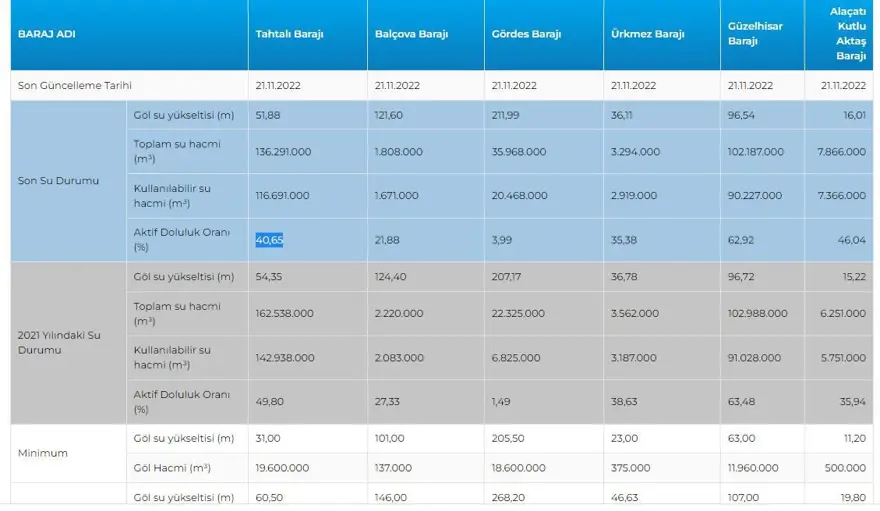Screen dimensions: 880x511
Task: Click Güzelhisar fill rate value 62,92
Action: point(742,240)
